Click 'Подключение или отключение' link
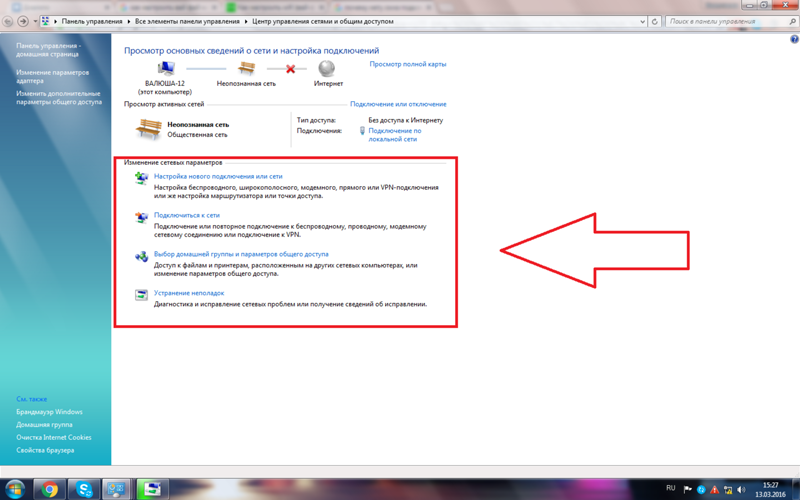Viewport: 800px width, 500px height. [x=398, y=104]
